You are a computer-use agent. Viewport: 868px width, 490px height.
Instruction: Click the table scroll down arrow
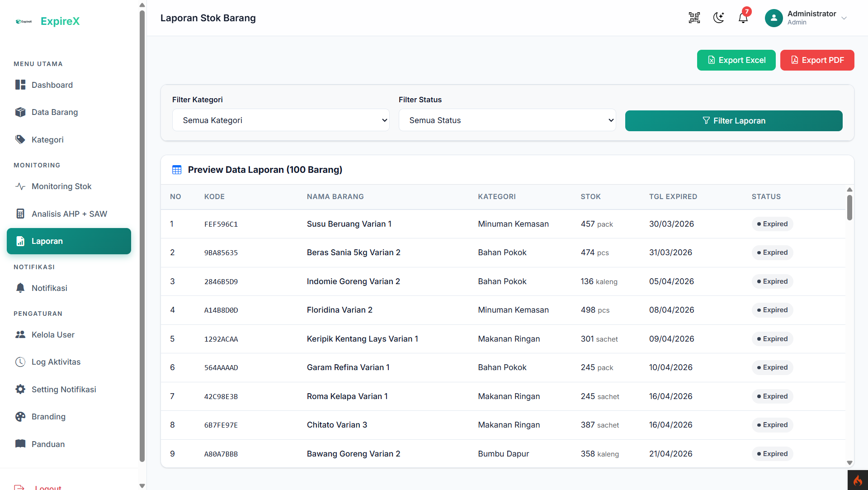849,463
